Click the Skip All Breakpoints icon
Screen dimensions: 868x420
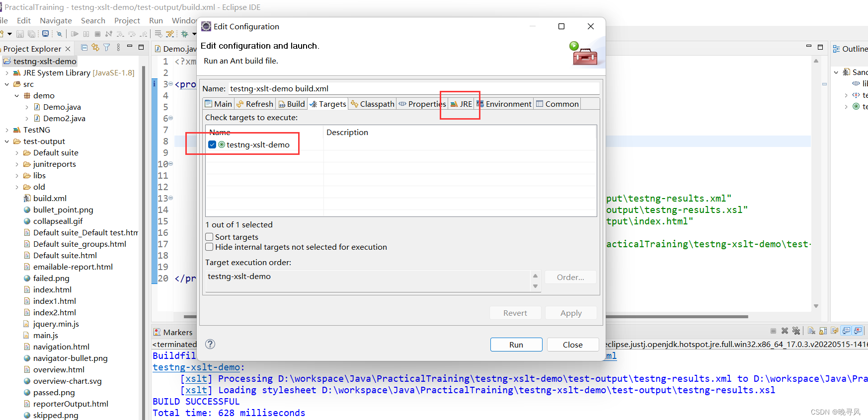click(x=59, y=34)
